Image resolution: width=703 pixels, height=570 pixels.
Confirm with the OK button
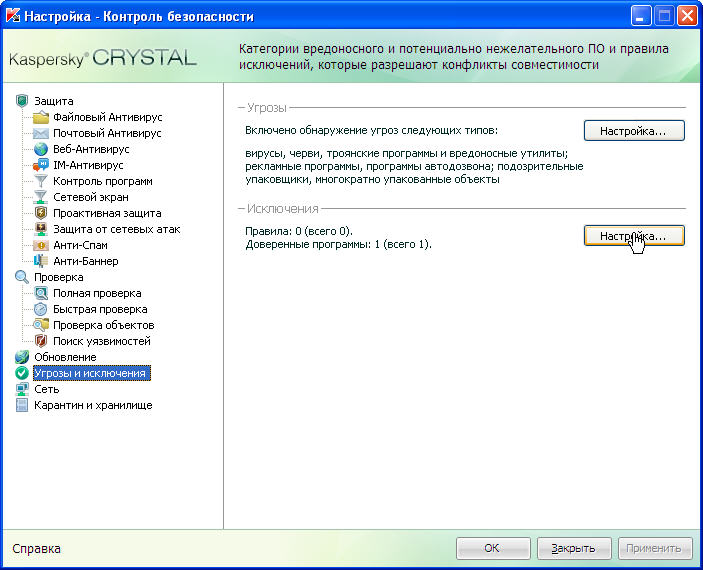(493, 548)
